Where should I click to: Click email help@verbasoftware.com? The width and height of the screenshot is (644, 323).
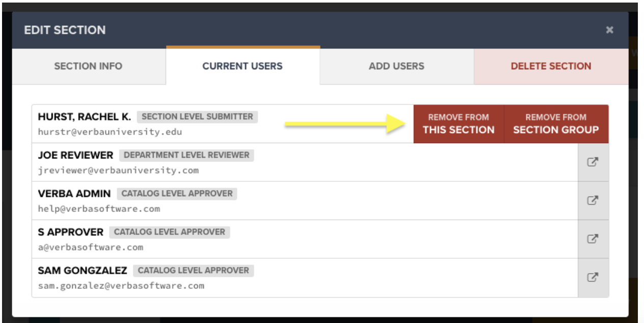[99, 209]
